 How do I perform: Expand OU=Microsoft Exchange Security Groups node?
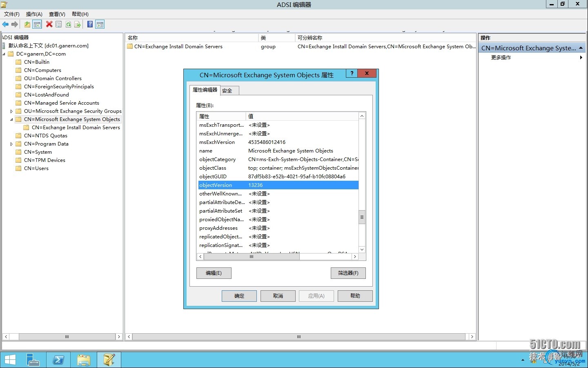(x=11, y=111)
